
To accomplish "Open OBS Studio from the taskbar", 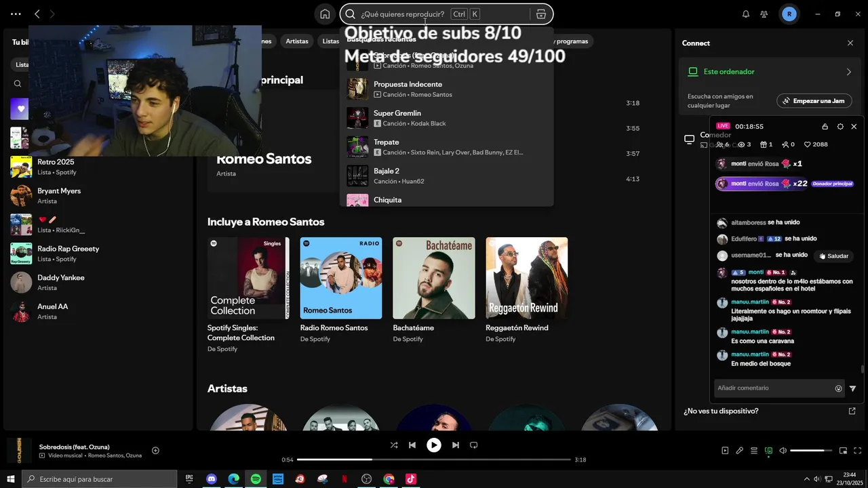I will click(367, 479).
